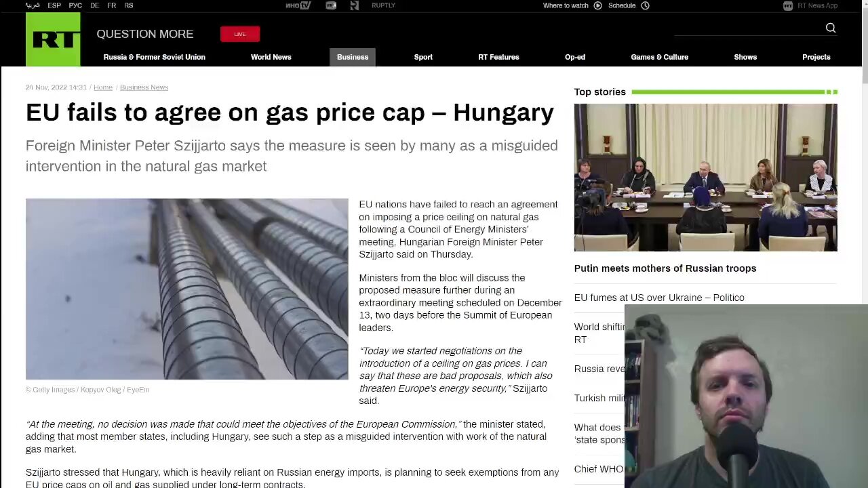Switch to FR language version

pyautogui.click(x=111, y=5)
